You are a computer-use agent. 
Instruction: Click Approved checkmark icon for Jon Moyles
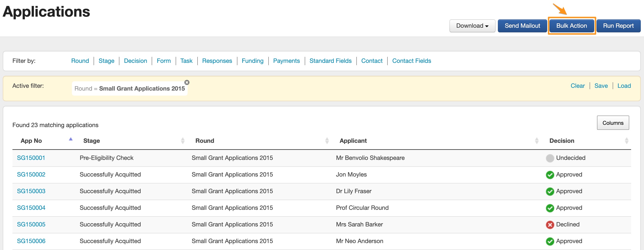pos(550,175)
